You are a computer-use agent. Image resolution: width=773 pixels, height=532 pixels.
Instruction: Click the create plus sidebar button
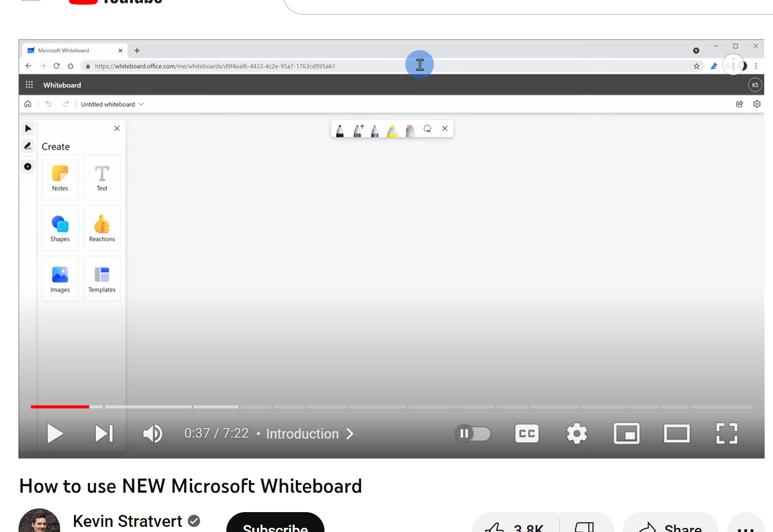coord(28,167)
